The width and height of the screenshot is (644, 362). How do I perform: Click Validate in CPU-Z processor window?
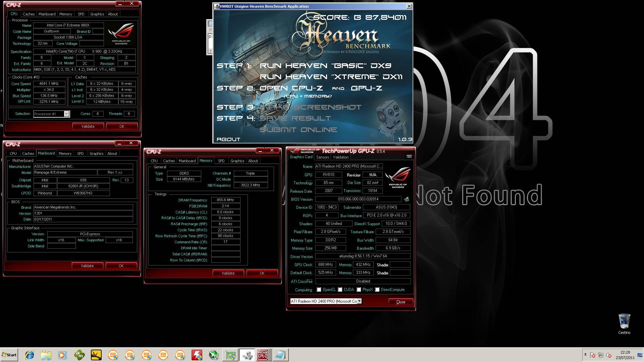(x=88, y=126)
